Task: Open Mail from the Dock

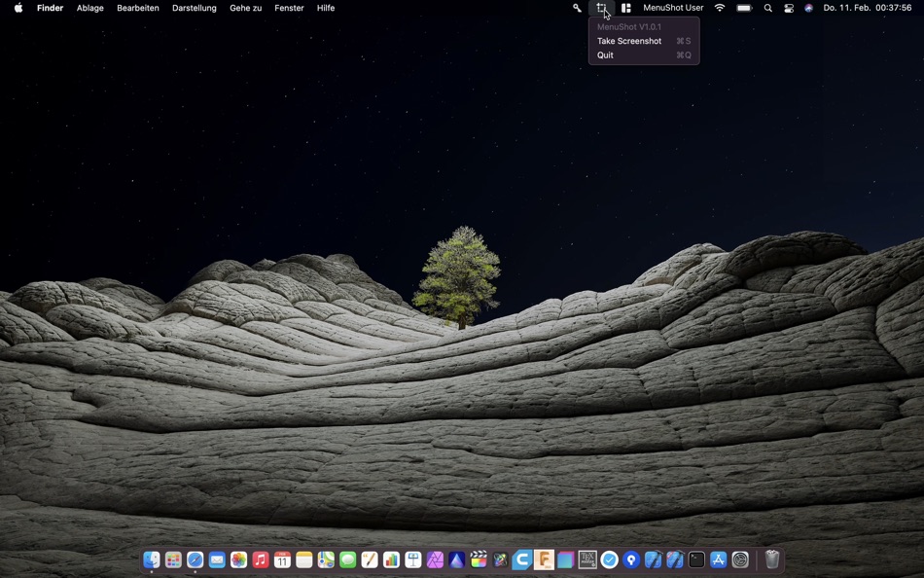Action: click(217, 560)
